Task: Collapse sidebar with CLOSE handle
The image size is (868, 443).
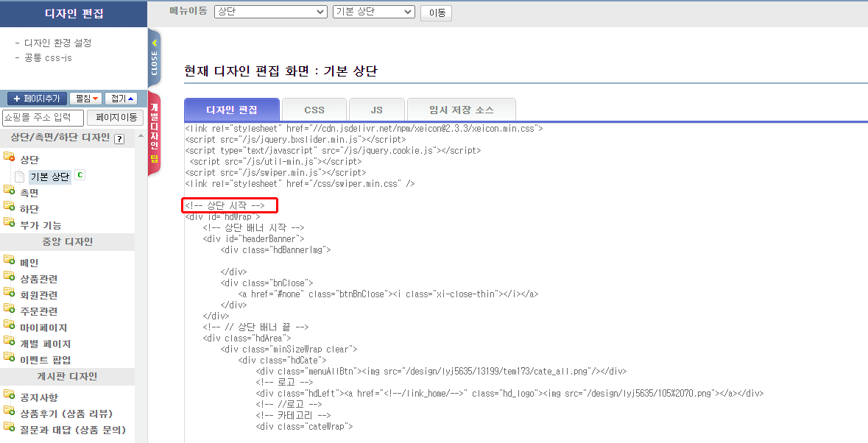Action: pyautogui.click(x=154, y=59)
